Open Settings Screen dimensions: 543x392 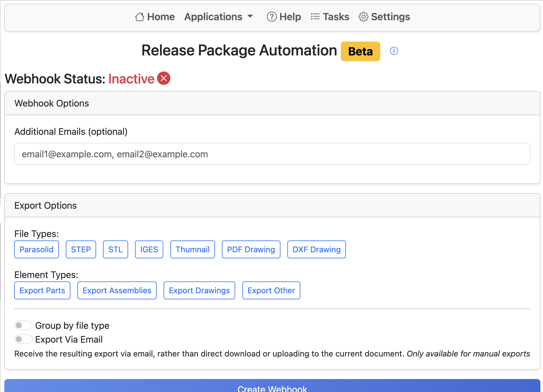pos(384,17)
